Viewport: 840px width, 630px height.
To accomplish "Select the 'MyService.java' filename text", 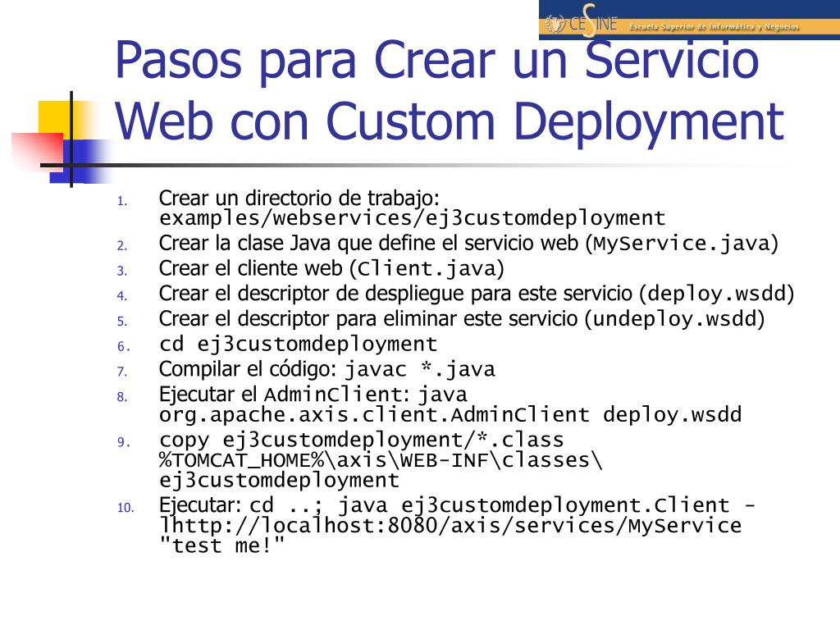I will (x=681, y=244).
